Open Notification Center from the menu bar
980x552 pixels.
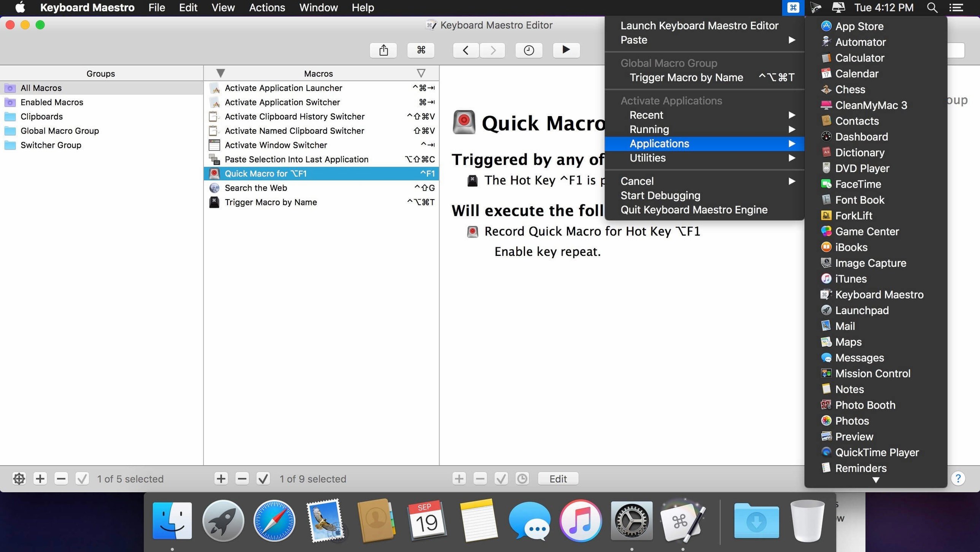(956, 8)
